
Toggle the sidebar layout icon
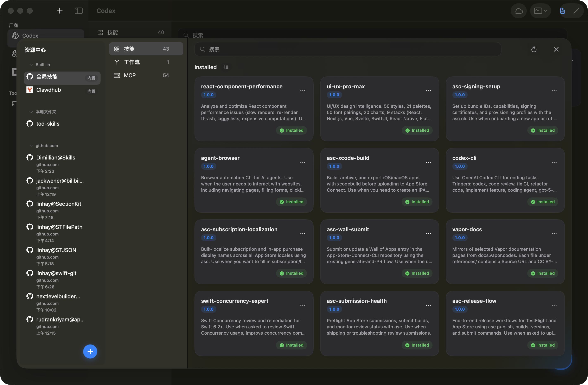(x=79, y=11)
